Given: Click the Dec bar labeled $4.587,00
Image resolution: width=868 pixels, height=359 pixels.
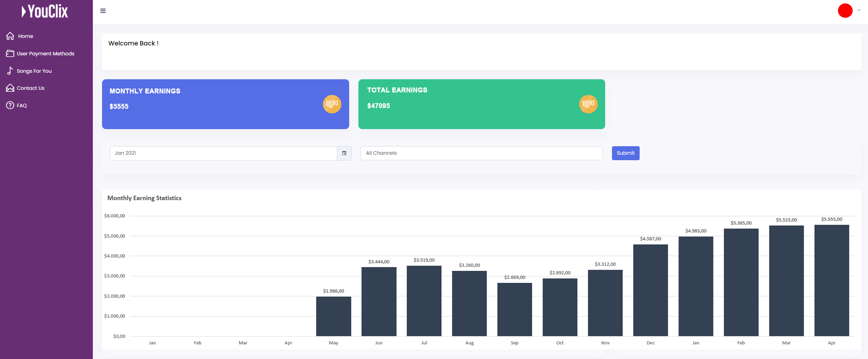Looking at the screenshot, I should (651, 290).
